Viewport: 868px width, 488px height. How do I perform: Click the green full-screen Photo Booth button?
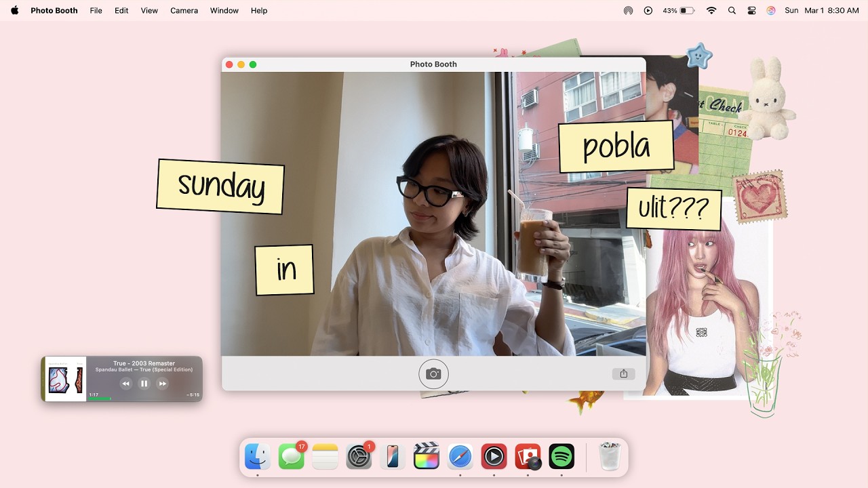(253, 64)
